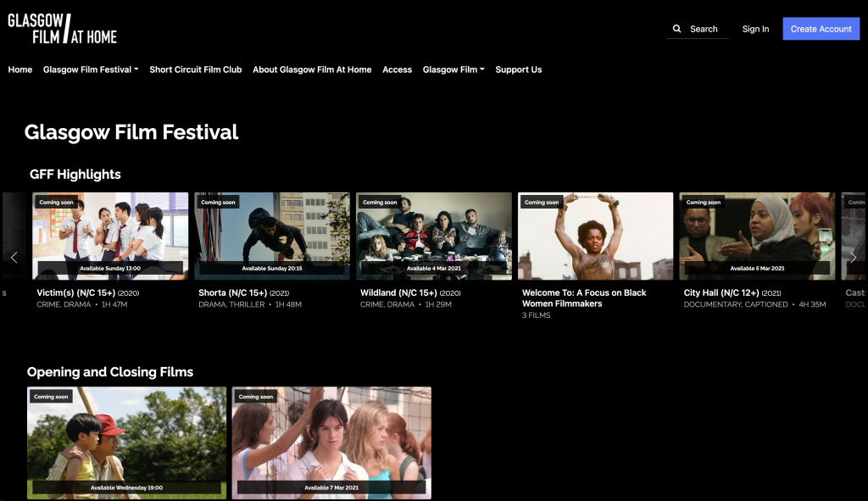The image size is (868, 501).
Task: Click the Glasgow Film At Home logo
Action: [63, 29]
